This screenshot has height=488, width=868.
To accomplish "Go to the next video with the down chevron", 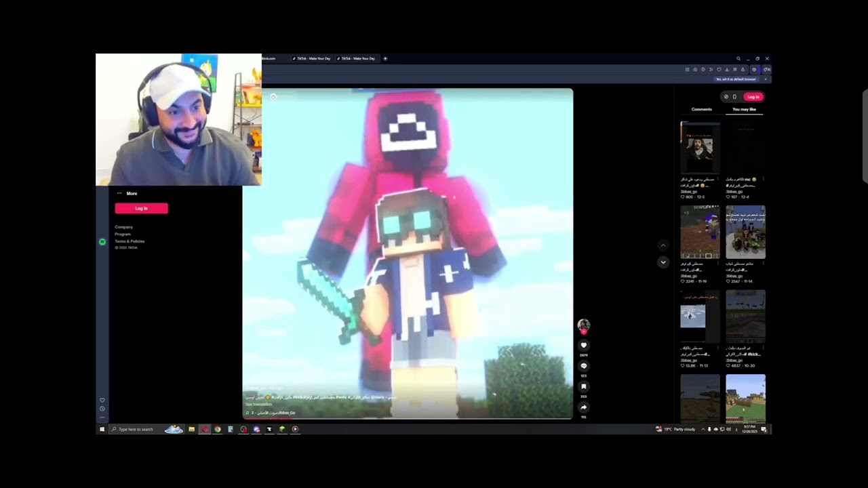I will [x=663, y=262].
